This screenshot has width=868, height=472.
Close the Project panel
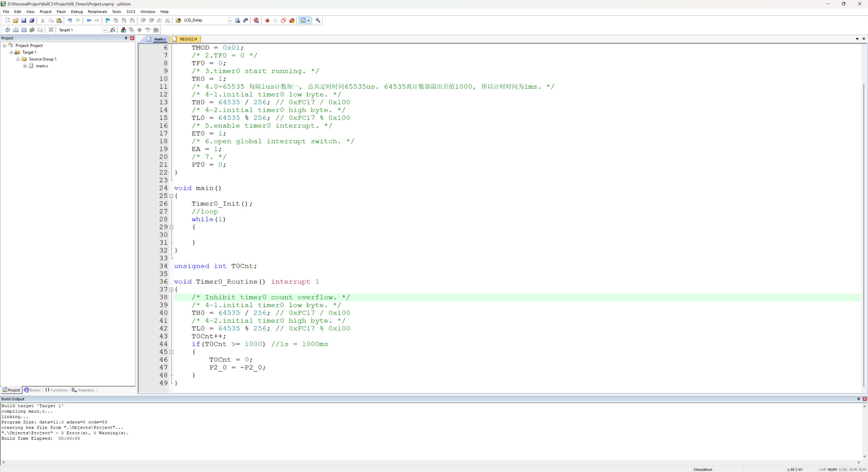tap(132, 38)
